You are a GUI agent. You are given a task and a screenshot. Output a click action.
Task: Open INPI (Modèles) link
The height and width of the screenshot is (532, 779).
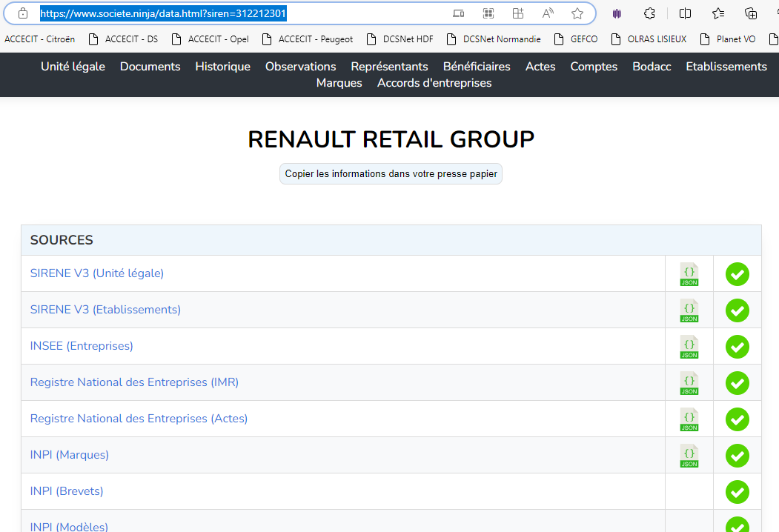(69, 526)
